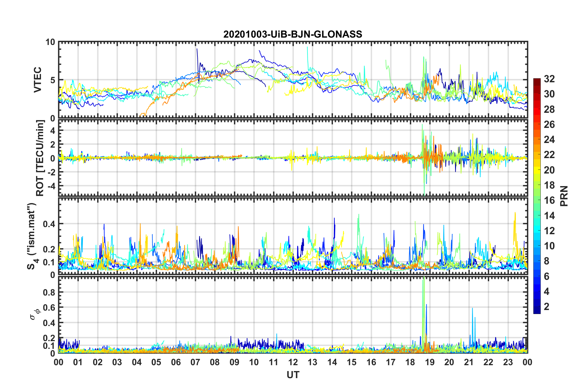Screen dimensions: 586x392
Task: Click ROT axis tick label 4
Action: click(x=53, y=131)
